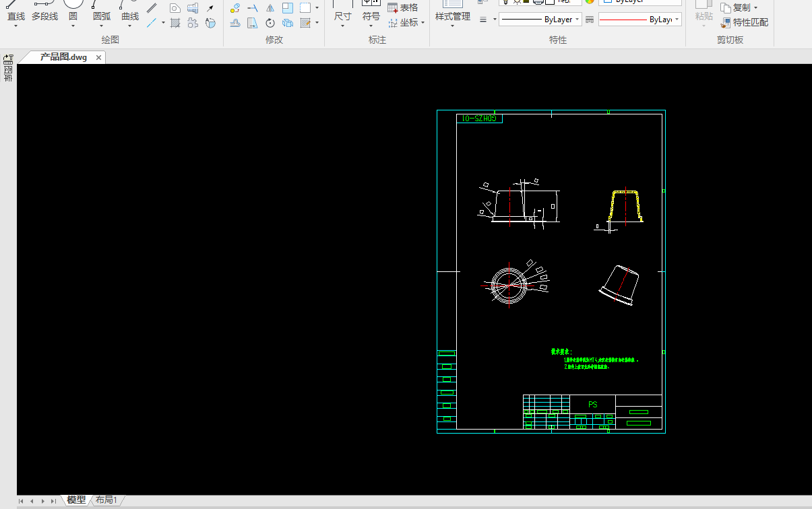
Task: Expand the 直线 line tool dropdown
Action: point(15,26)
